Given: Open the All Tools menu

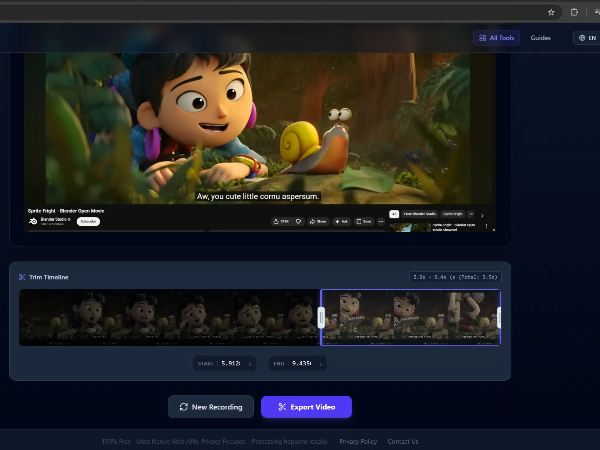Looking at the screenshot, I should (x=496, y=38).
